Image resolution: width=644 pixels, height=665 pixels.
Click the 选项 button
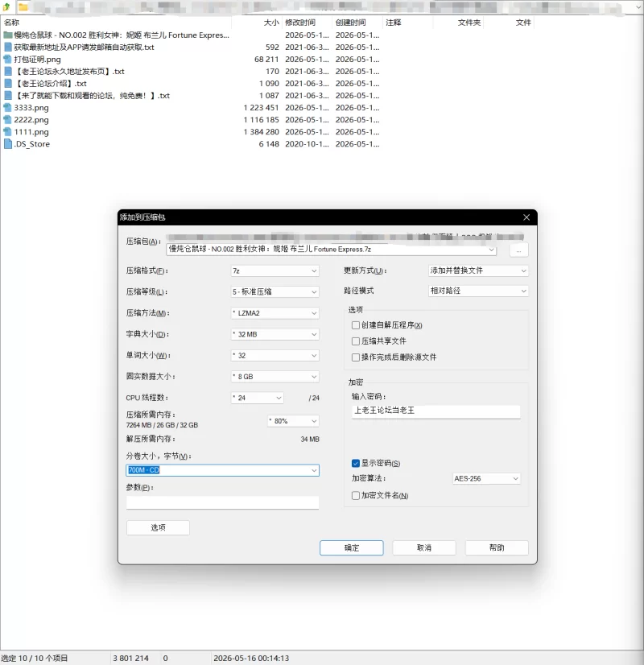point(158,527)
